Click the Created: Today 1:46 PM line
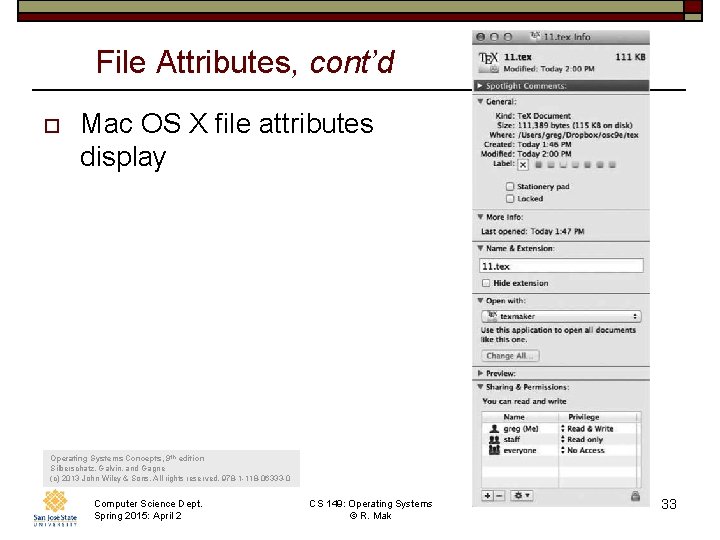 click(x=528, y=144)
